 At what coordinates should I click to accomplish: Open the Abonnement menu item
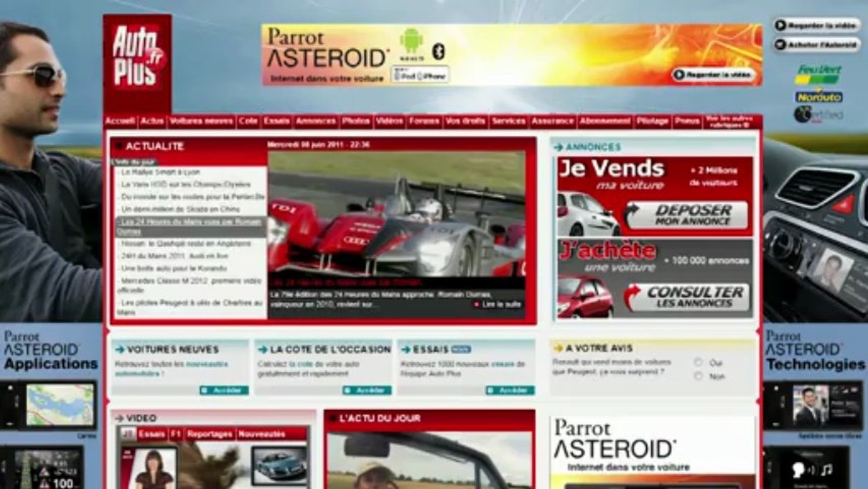(605, 121)
